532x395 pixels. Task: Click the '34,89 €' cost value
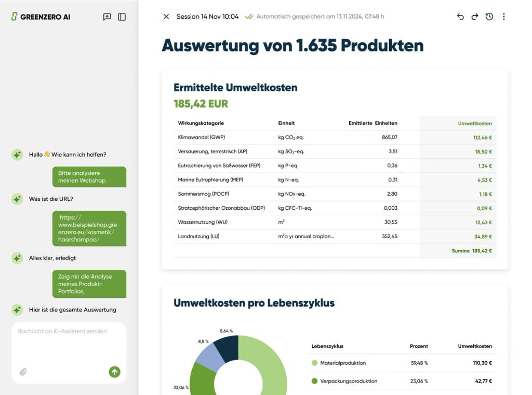pos(483,237)
